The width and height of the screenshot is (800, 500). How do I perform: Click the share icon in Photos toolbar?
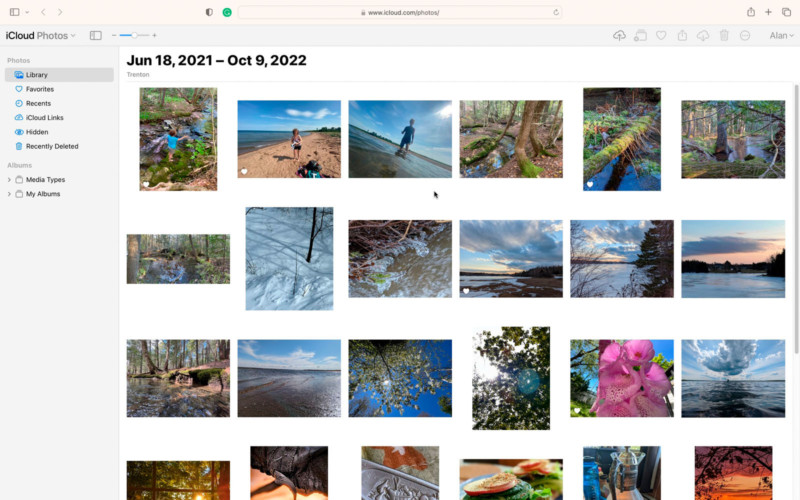click(x=682, y=36)
